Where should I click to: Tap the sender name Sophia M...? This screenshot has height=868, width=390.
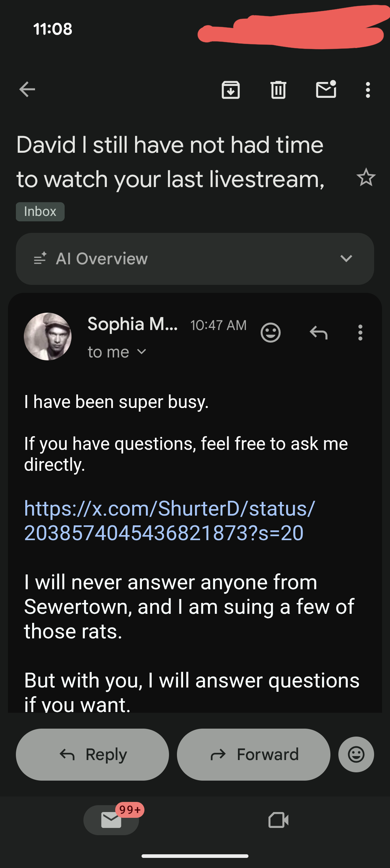click(x=132, y=324)
